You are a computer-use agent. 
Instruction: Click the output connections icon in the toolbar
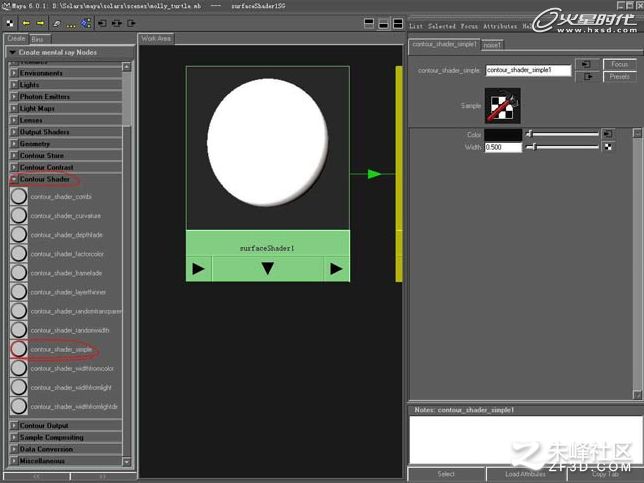tap(131, 23)
